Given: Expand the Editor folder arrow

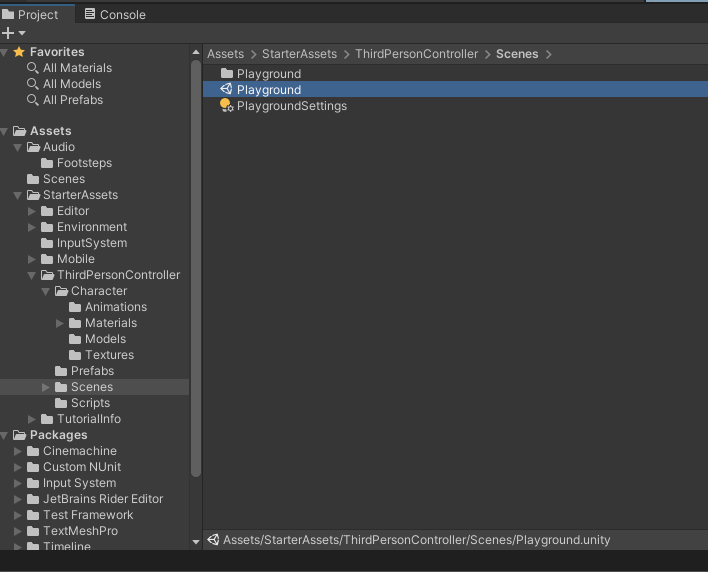Looking at the screenshot, I should (x=32, y=211).
